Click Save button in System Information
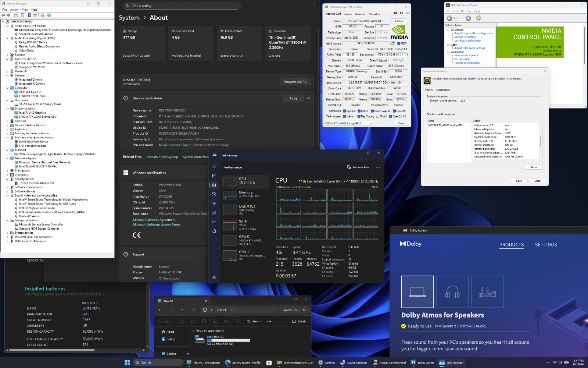 (x=519, y=181)
